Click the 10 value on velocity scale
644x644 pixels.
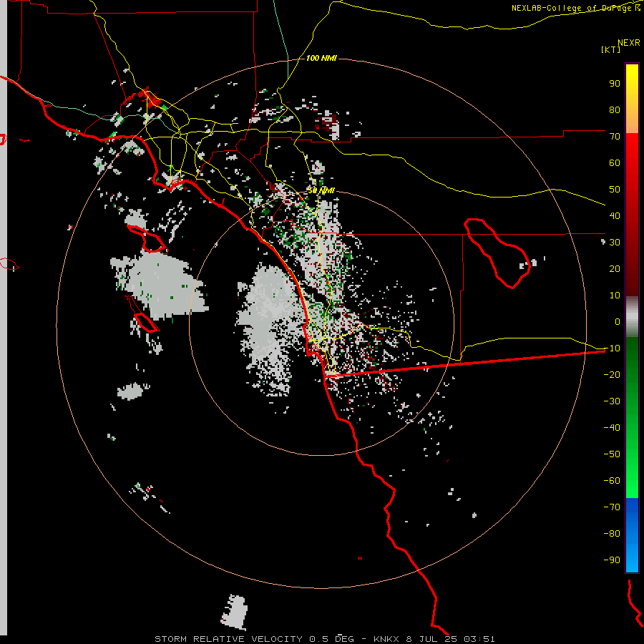pos(615,296)
